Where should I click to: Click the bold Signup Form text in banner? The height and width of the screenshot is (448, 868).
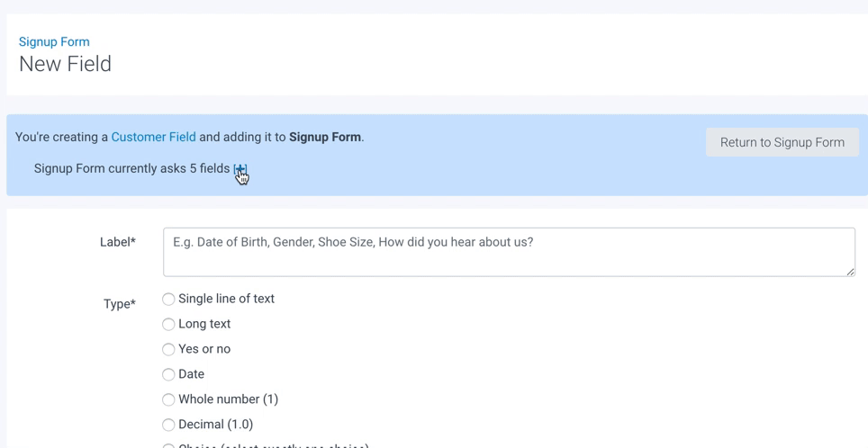(324, 137)
